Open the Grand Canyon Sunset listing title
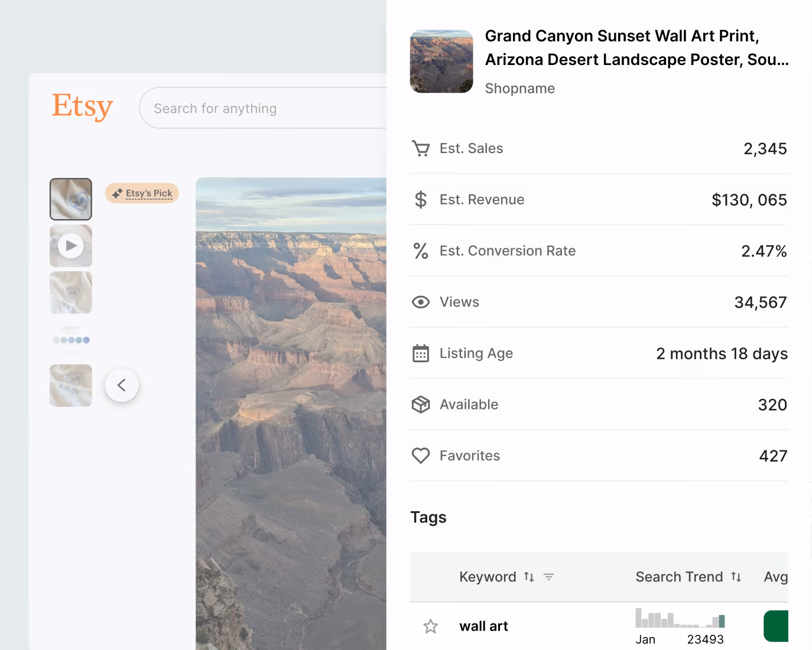This screenshot has width=812, height=650. [636, 48]
